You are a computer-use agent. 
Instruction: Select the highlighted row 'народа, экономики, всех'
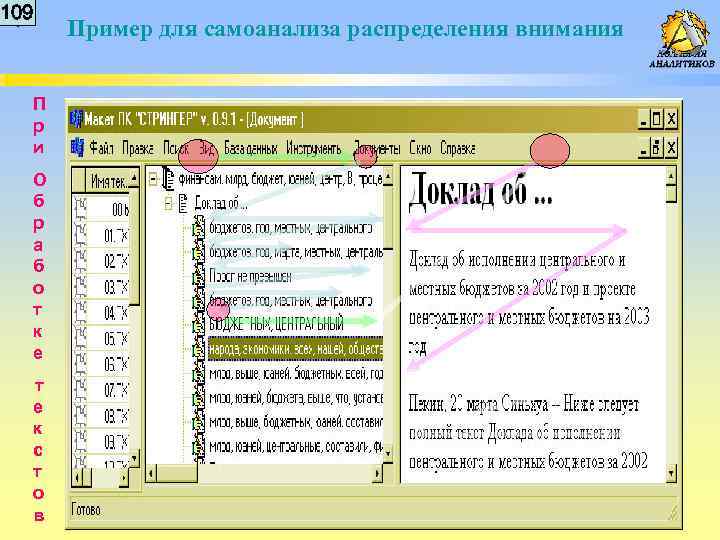pos(295,349)
